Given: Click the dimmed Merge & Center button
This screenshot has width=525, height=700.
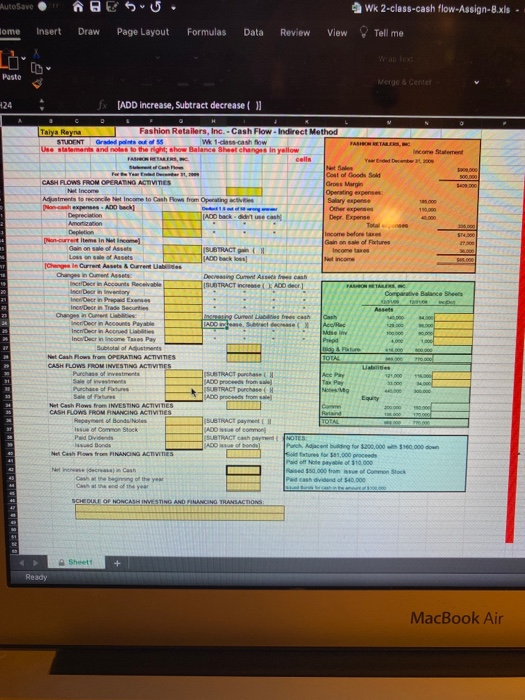Looking at the screenshot, I should (x=404, y=82).
